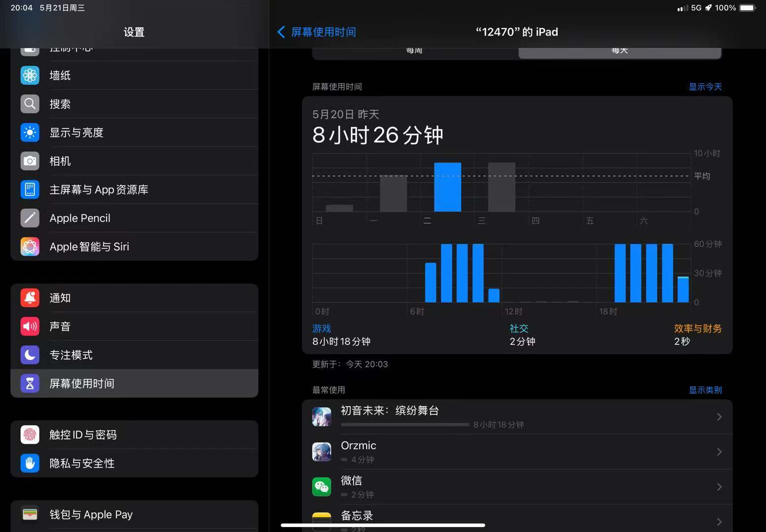Tap the Notifications bell icon
Viewport: 766px width, 532px height.
[30, 298]
